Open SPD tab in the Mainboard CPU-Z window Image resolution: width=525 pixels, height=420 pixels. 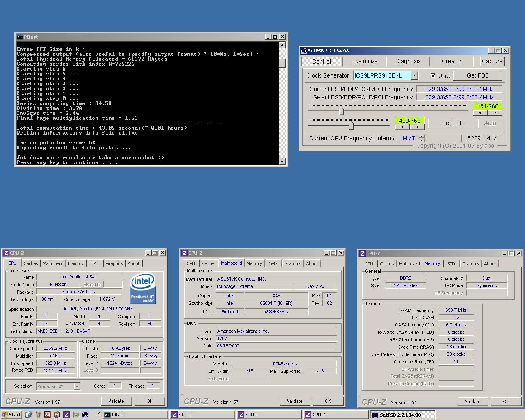[x=273, y=263]
